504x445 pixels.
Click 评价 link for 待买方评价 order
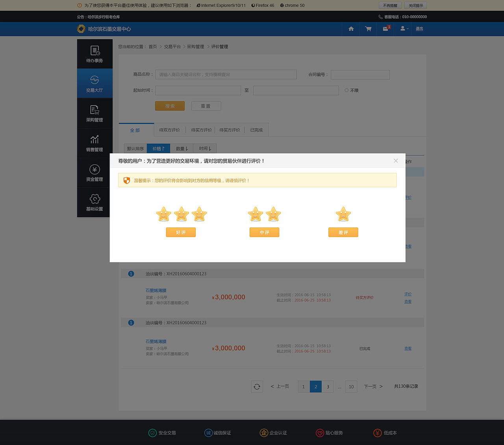pos(408,294)
